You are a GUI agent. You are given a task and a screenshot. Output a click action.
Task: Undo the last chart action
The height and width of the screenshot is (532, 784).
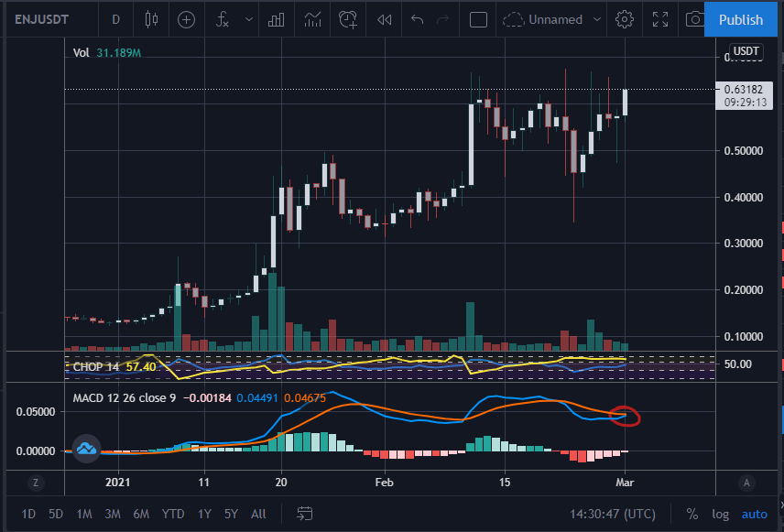tap(417, 19)
